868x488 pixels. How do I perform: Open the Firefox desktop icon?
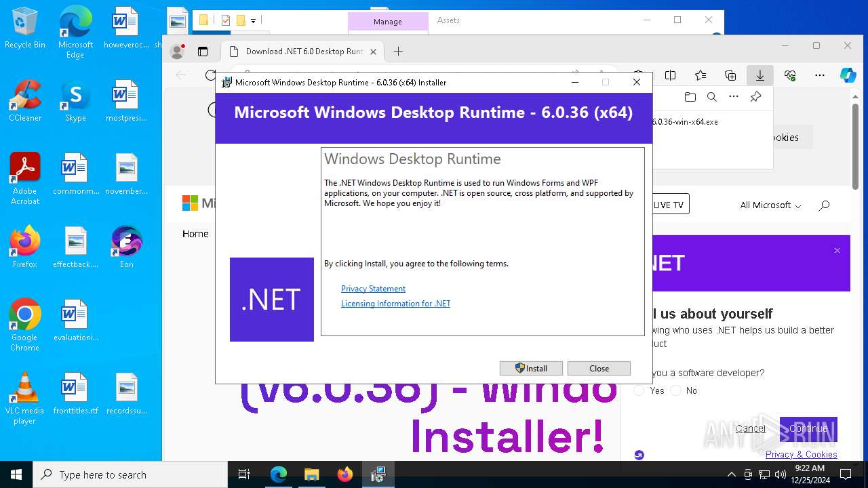(25, 248)
